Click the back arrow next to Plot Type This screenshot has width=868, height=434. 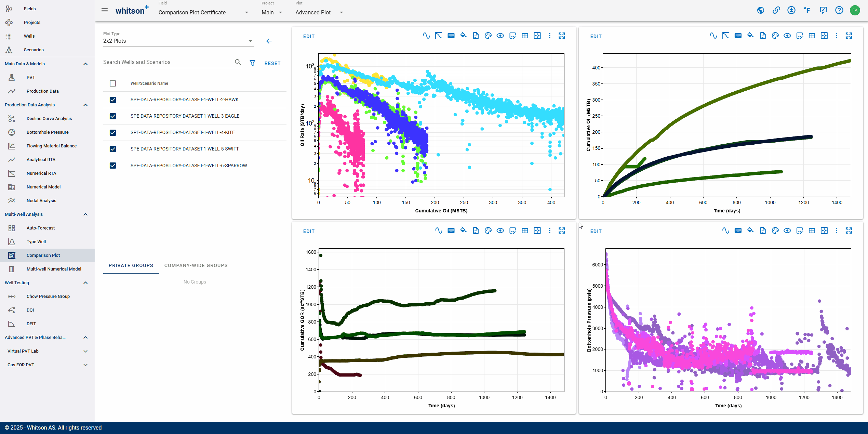(269, 41)
